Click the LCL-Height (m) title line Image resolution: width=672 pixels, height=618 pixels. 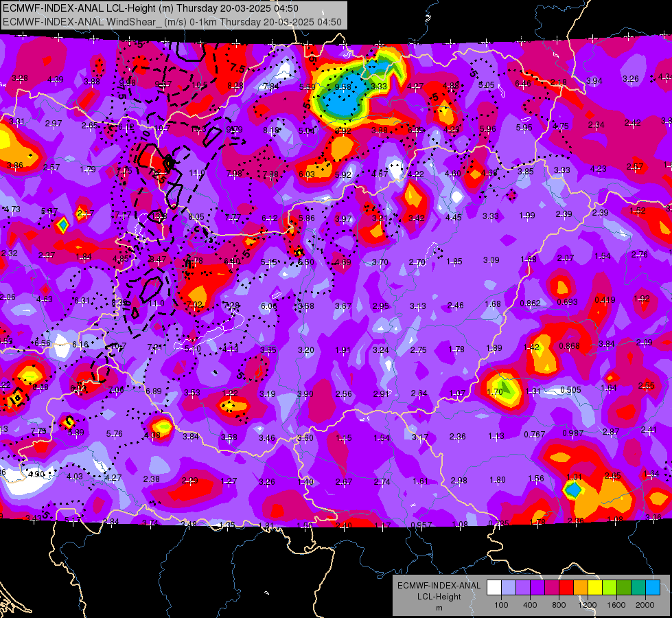pyautogui.click(x=150, y=8)
